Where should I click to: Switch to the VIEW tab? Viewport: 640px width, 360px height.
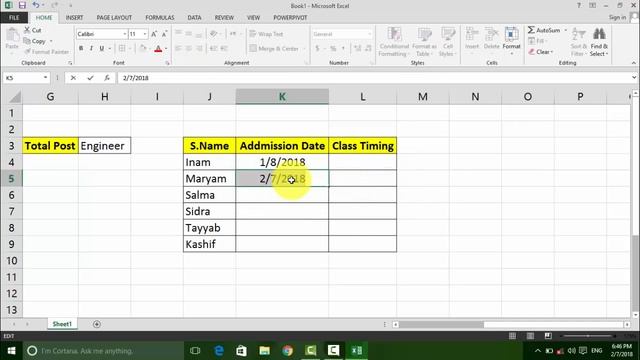[253, 18]
